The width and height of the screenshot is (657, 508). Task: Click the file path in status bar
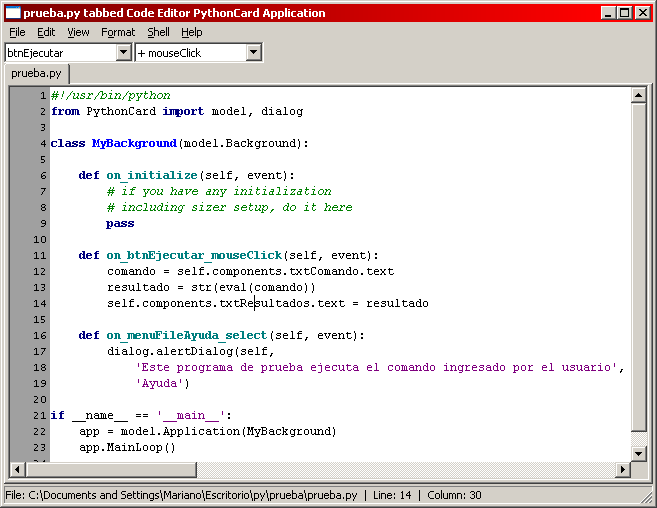[x=181, y=495]
